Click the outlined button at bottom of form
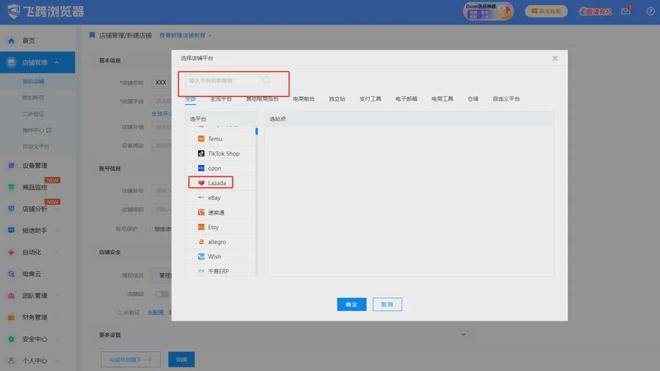 (130, 359)
